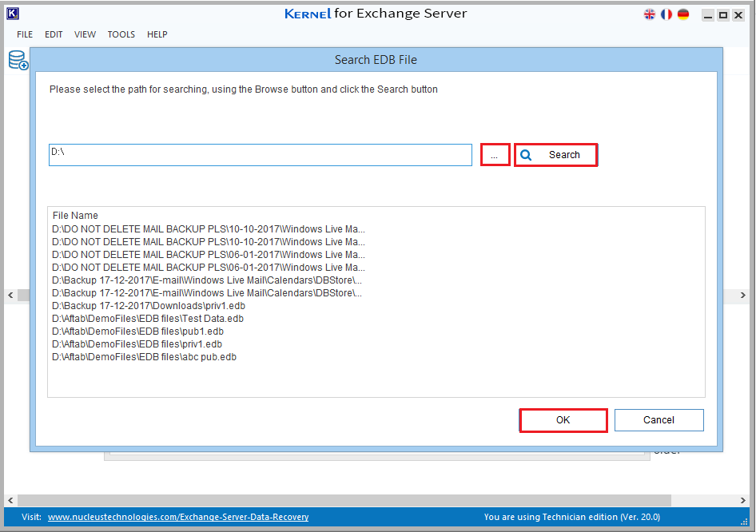Image resolution: width=756 pixels, height=532 pixels.
Task: Select the pub1.edb file row
Action: (138, 332)
